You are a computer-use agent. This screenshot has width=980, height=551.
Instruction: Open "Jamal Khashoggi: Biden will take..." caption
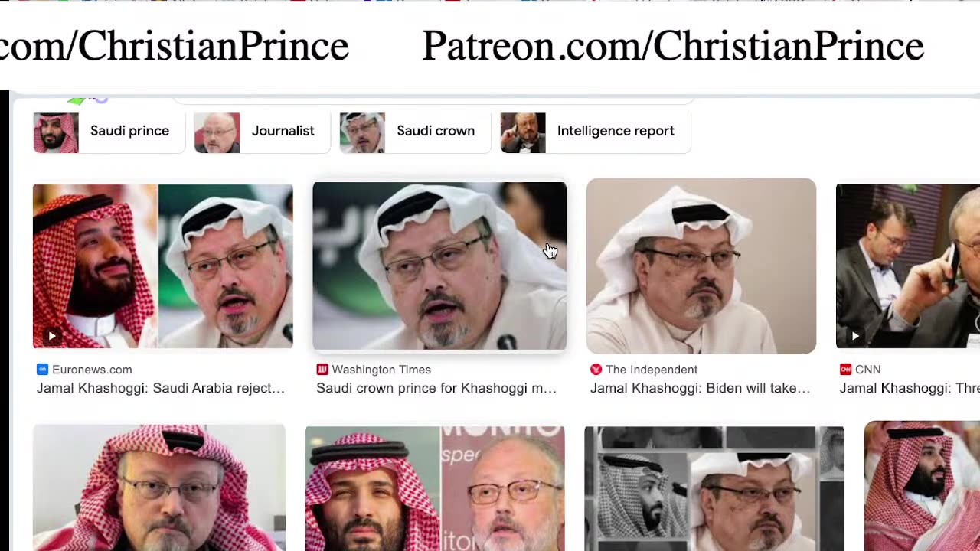coord(700,388)
